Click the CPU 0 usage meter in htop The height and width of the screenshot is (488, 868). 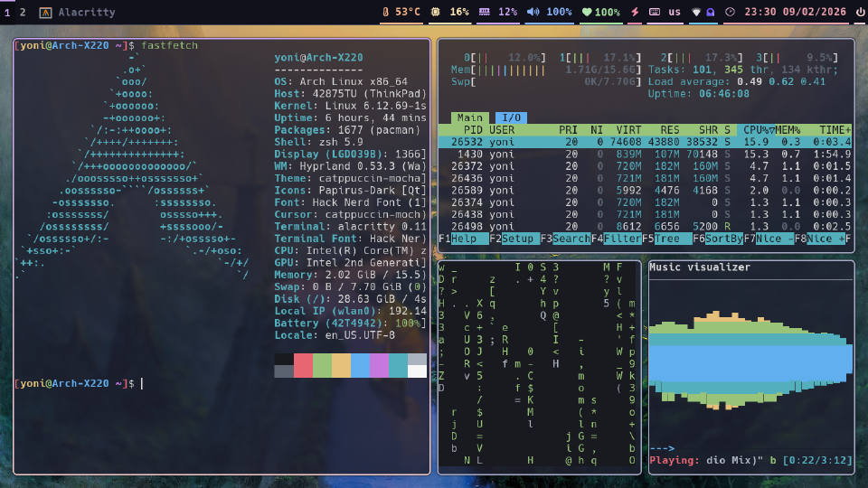click(x=505, y=58)
